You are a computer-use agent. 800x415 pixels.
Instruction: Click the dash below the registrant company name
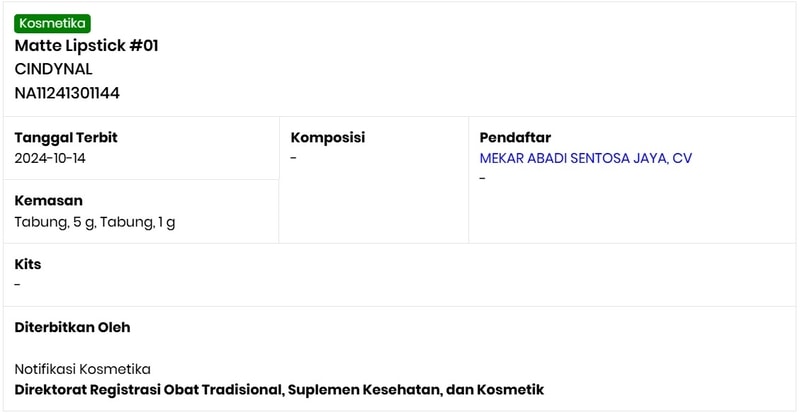click(x=482, y=179)
